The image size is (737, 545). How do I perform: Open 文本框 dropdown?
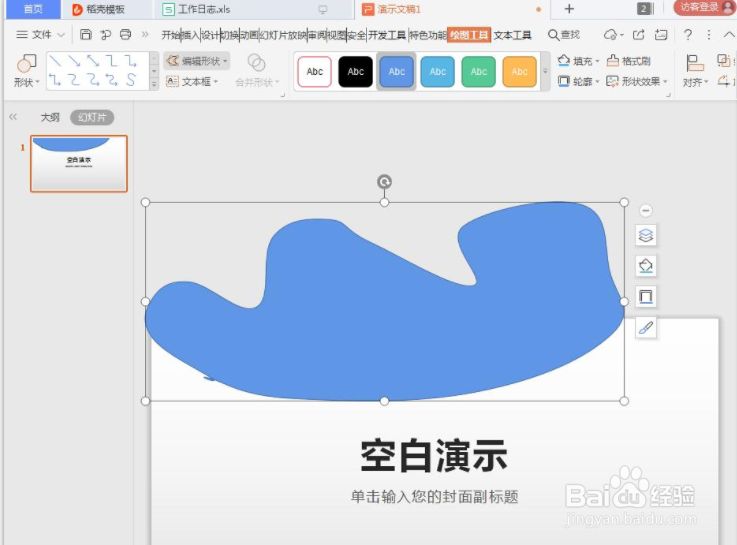coord(192,82)
